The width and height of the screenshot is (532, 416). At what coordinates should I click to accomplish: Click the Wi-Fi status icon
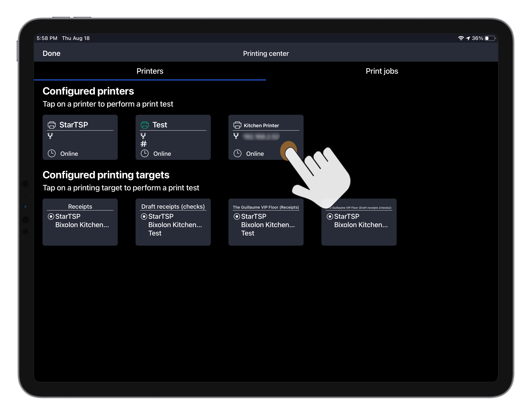[x=461, y=38]
